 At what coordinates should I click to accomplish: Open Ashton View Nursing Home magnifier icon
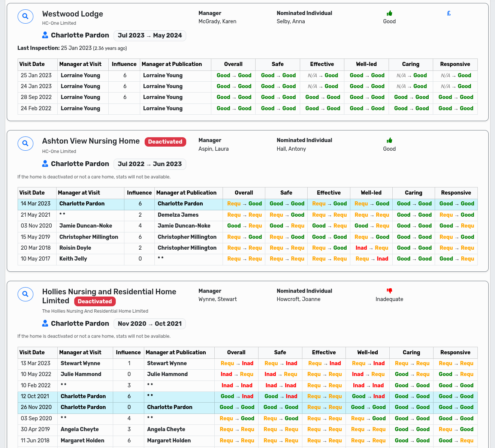point(25,144)
